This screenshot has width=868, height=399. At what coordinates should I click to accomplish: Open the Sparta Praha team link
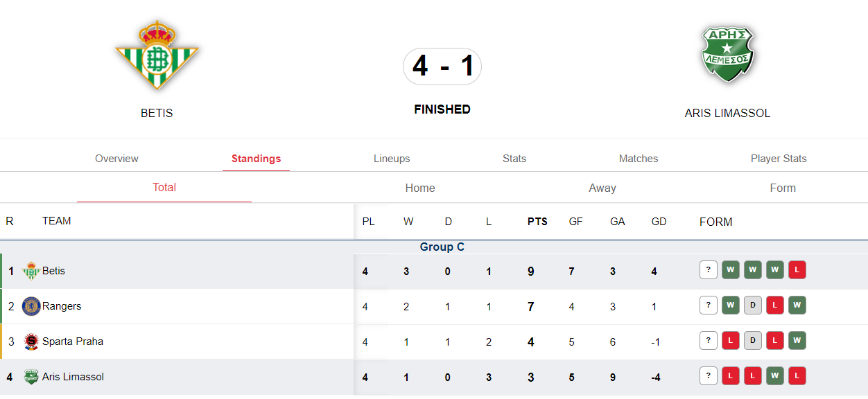tap(73, 342)
